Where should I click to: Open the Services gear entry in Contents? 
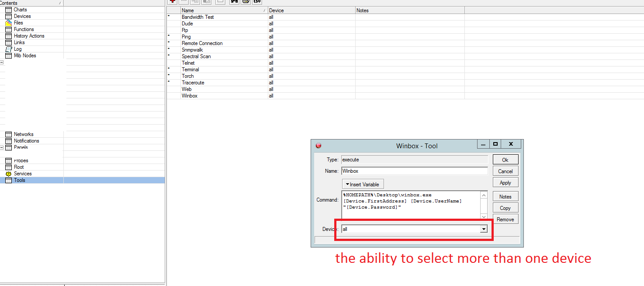tap(23, 174)
